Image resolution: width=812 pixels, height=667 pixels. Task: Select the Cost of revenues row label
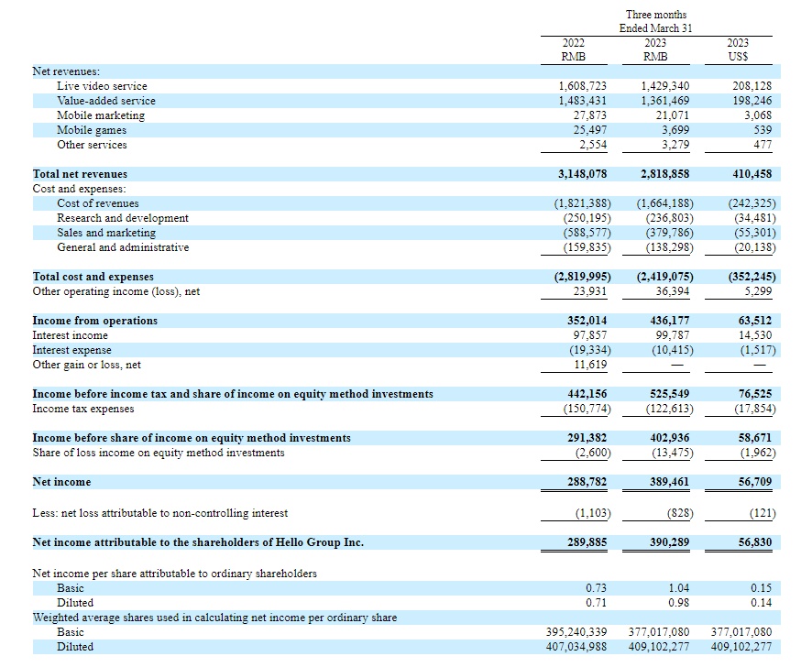(x=98, y=203)
